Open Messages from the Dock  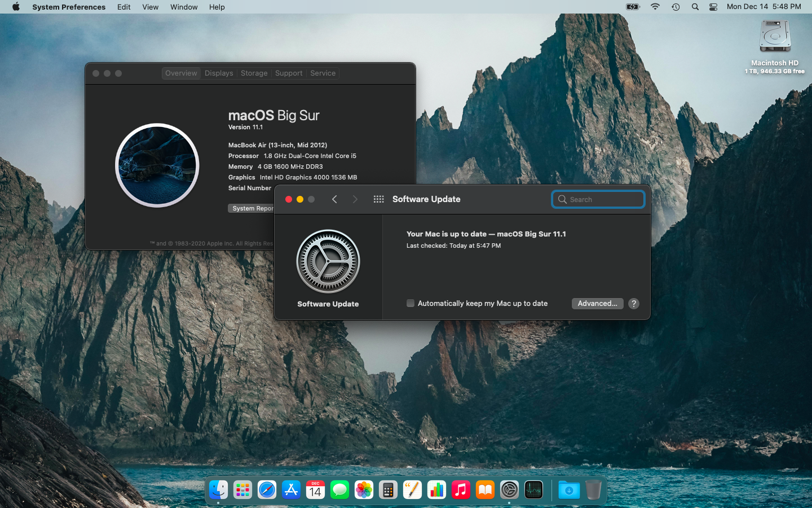(339, 490)
